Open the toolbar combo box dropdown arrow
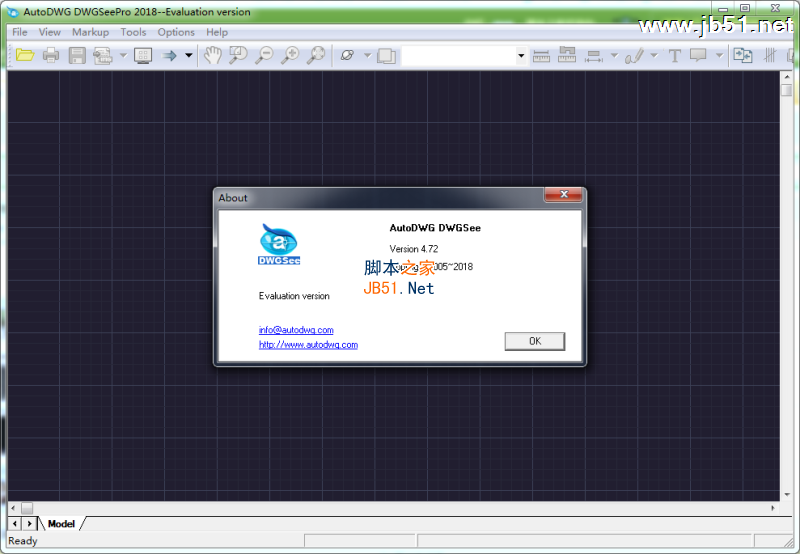 tap(521, 56)
